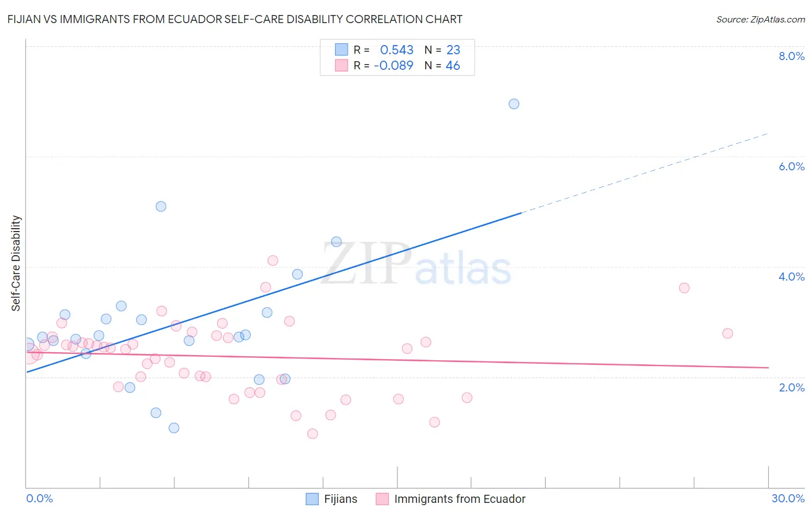Click the Fijians blue legend swatch
Viewport: 812px width, 515px height.
[312, 499]
